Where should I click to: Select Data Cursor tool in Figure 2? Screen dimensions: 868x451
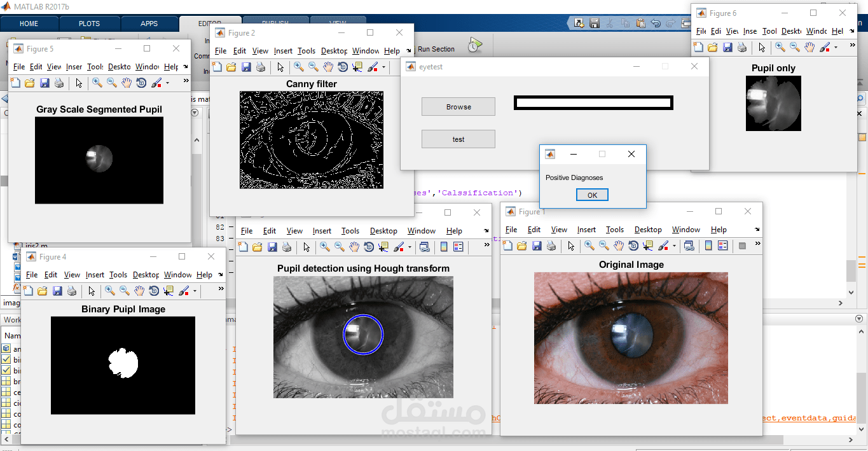[x=357, y=67]
